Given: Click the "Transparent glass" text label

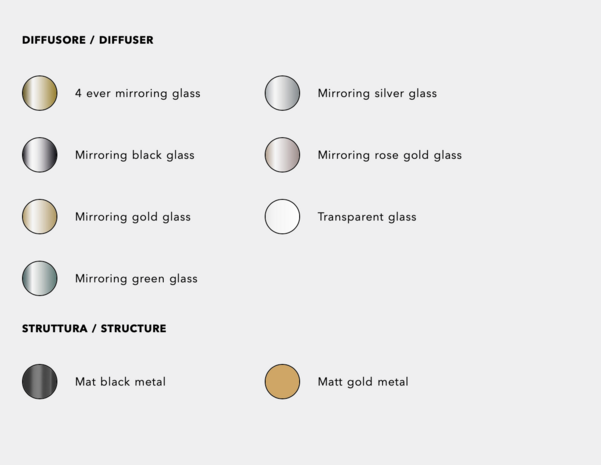Looking at the screenshot, I should [x=367, y=217].
